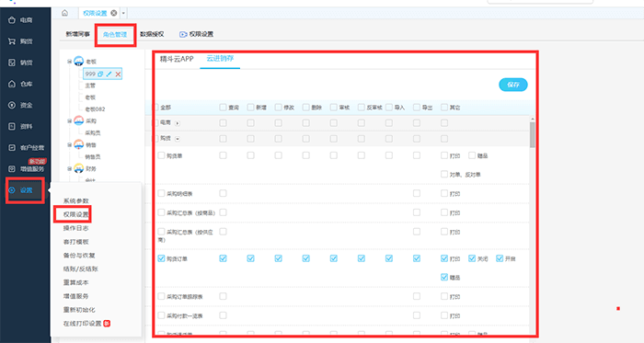
Task: Delete the 999 role with red X
Action: pyautogui.click(x=118, y=74)
